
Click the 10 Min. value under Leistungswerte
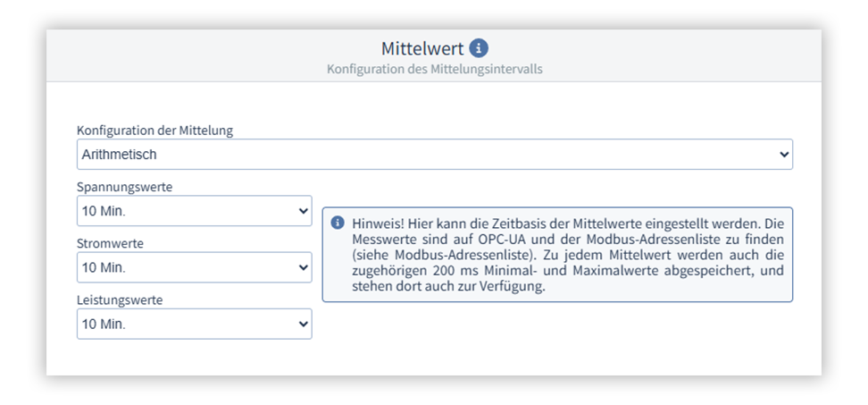point(104,325)
